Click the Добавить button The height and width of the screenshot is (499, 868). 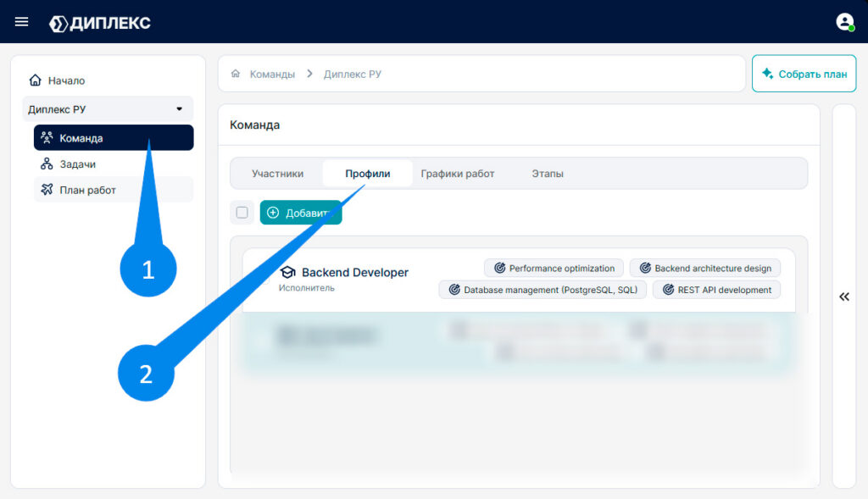tap(301, 213)
